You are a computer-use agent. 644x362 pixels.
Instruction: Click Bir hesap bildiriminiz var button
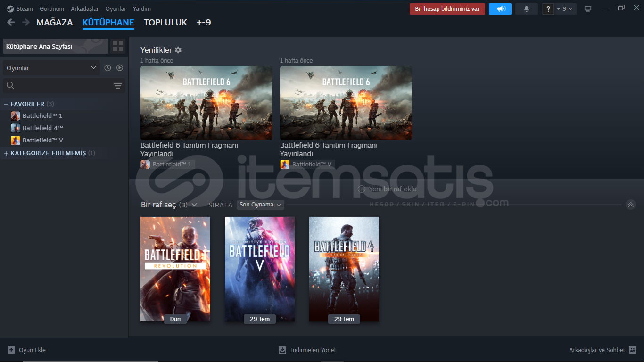point(447,9)
